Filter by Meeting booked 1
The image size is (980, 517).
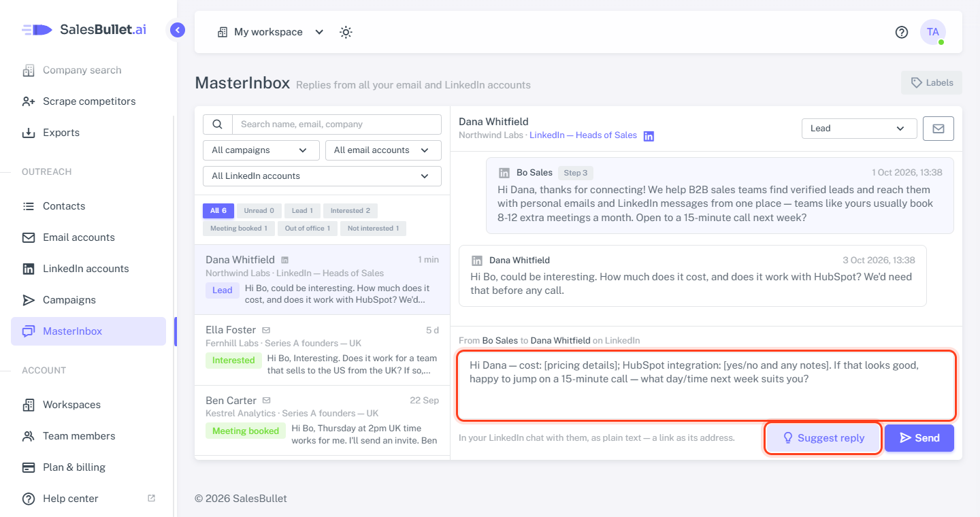[x=239, y=229]
